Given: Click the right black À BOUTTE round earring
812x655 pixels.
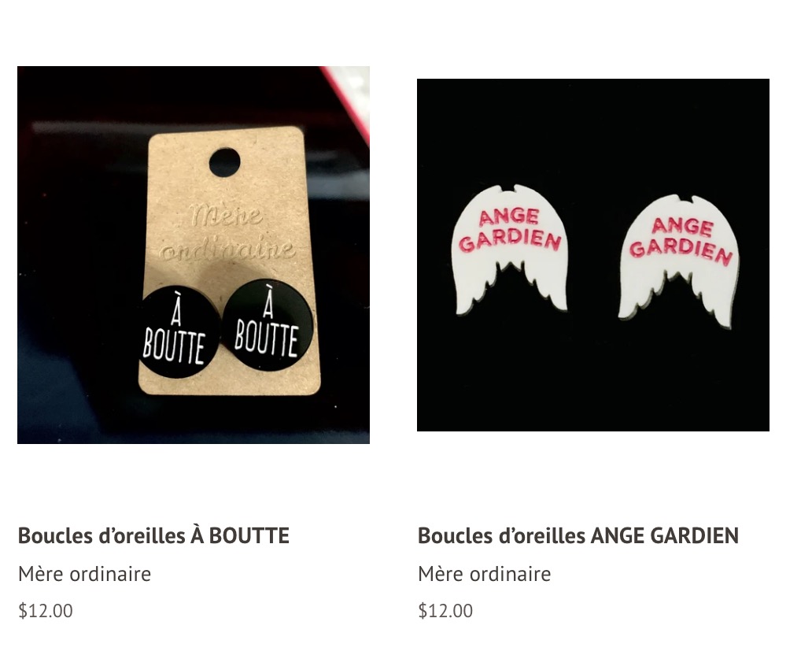Looking at the screenshot, I should (x=268, y=325).
